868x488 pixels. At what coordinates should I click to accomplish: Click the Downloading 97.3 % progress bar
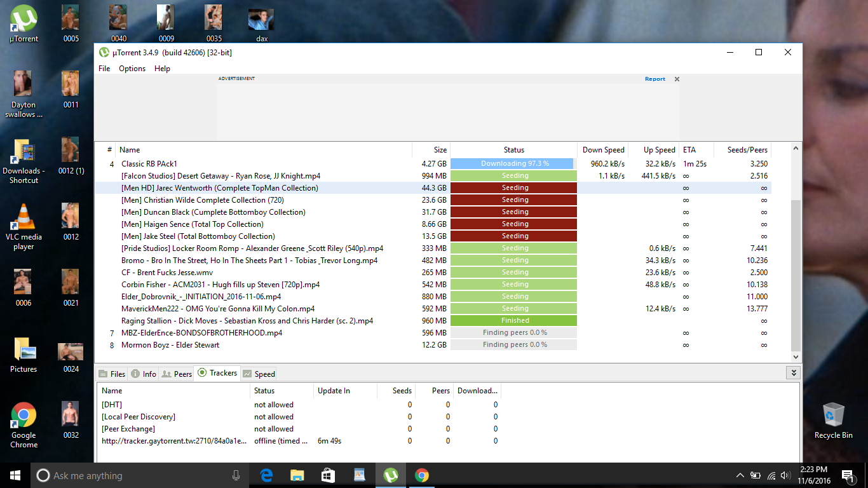[513, 164]
